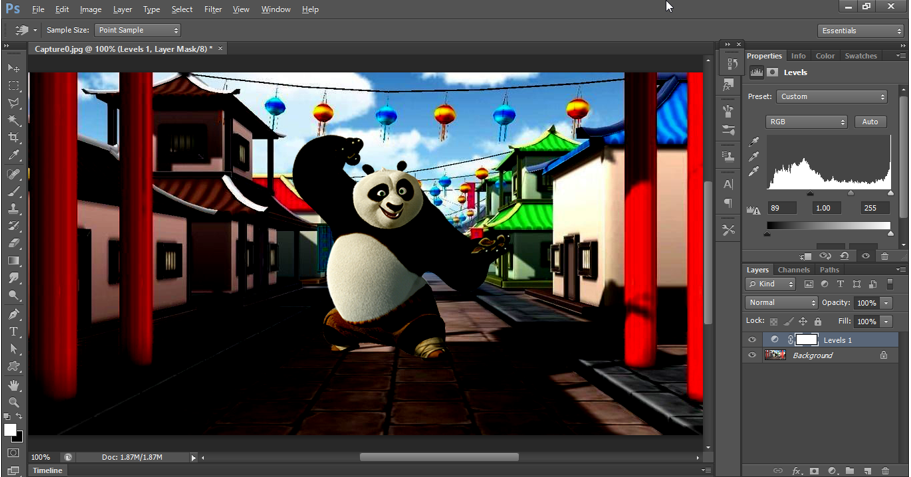The height and width of the screenshot is (477, 911).
Task: Select the Hand tool
Action: [x=13, y=385]
